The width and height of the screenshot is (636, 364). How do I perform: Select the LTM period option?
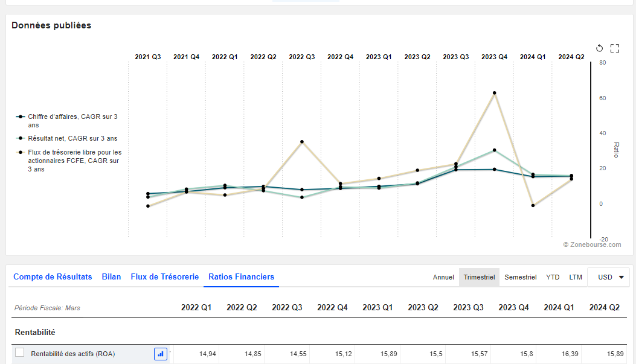point(576,277)
